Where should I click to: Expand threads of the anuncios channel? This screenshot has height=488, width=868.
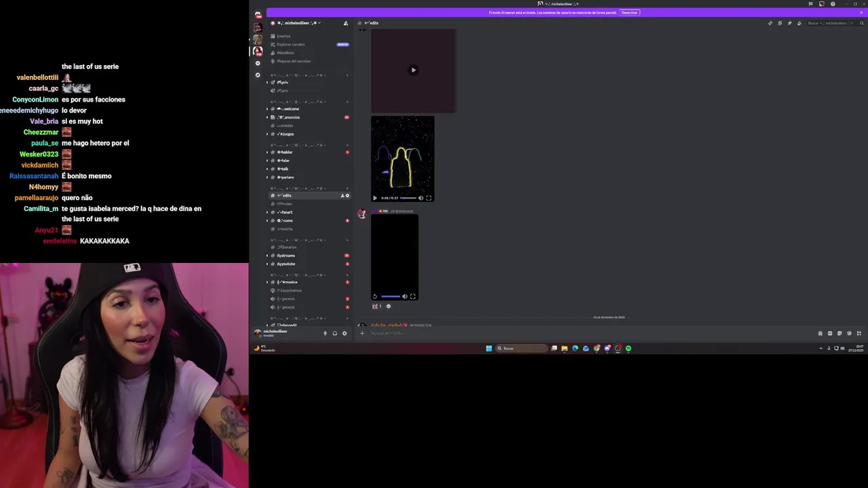267,117
